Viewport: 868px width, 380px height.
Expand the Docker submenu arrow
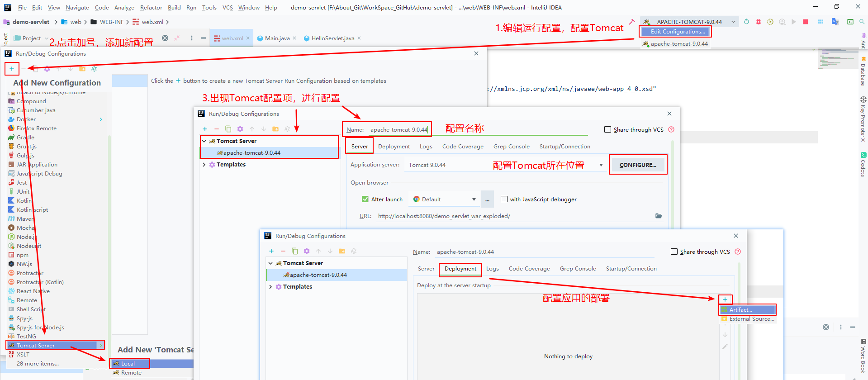(x=101, y=119)
